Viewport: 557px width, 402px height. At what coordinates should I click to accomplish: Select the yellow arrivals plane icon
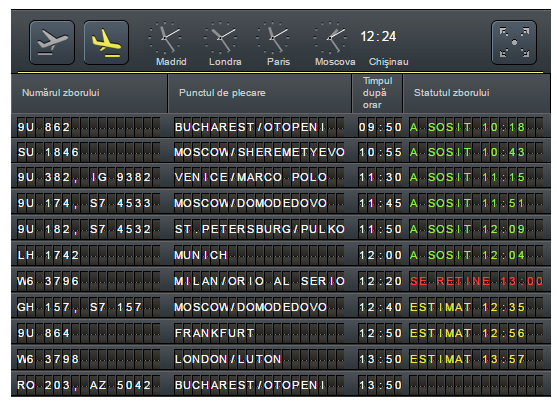tap(106, 43)
